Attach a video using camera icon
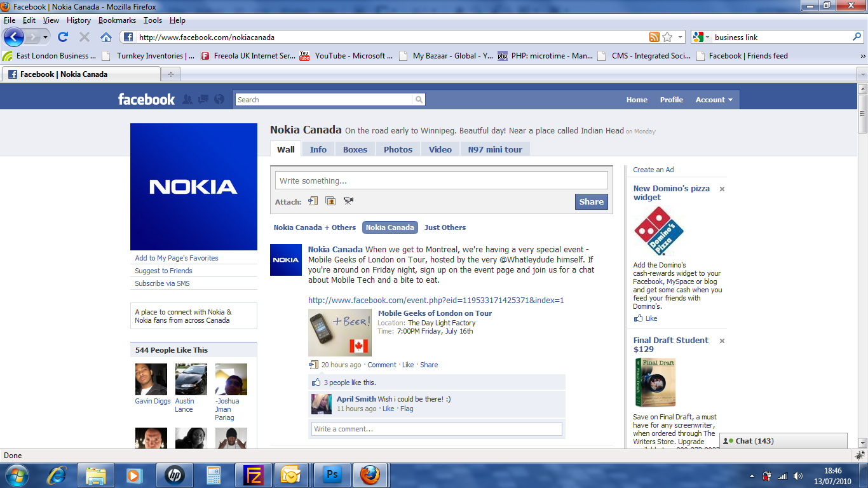Screen dimensions: 868x488 click(348, 201)
